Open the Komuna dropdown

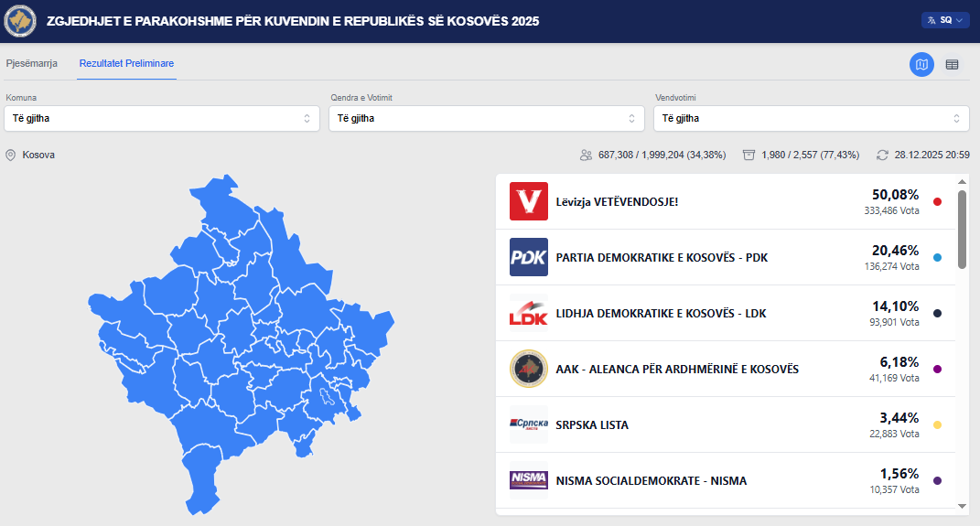(162, 118)
